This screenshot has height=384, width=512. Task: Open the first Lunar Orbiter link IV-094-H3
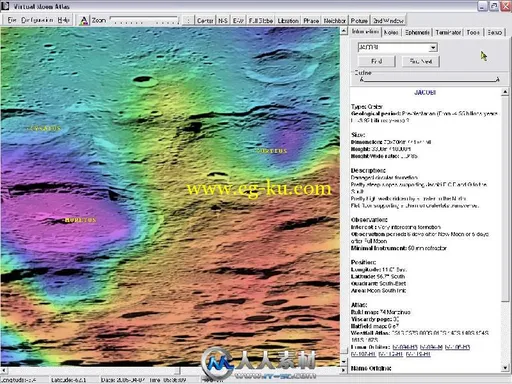(x=405, y=347)
